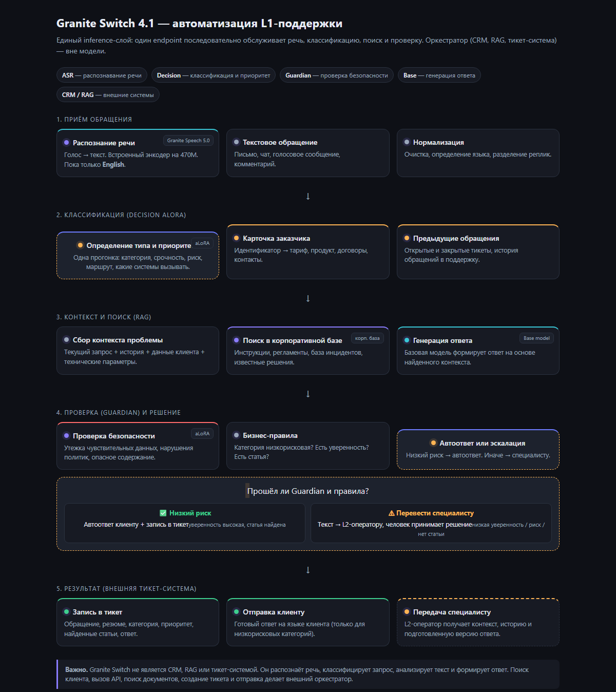Click the purple dot beside Поиск в корпоративной базе
The height and width of the screenshot is (692, 616).
[237, 340]
